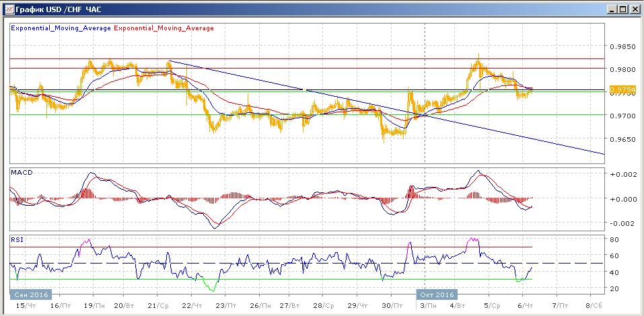Click the chart app icon in title bar
This screenshot has width=644, height=316.
[x=7, y=9]
